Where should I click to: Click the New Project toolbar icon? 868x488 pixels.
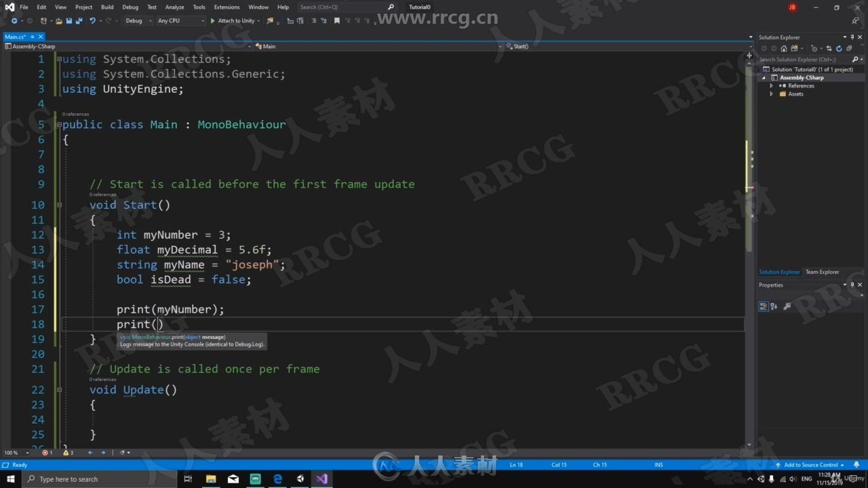43,21
